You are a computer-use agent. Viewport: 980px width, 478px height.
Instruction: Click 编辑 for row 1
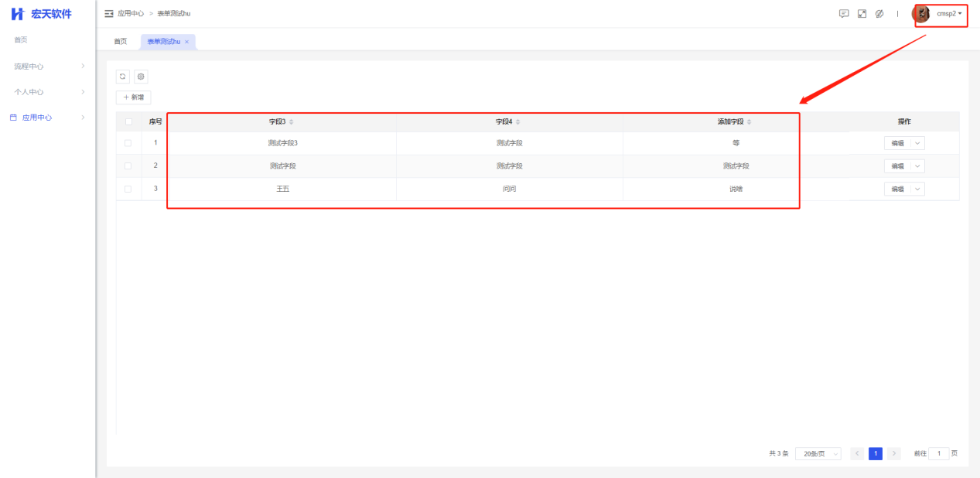click(x=897, y=143)
